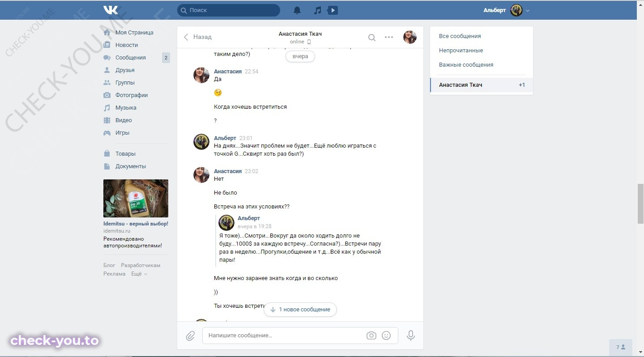Open the Idemitsu oil ad image

click(x=136, y=199)
